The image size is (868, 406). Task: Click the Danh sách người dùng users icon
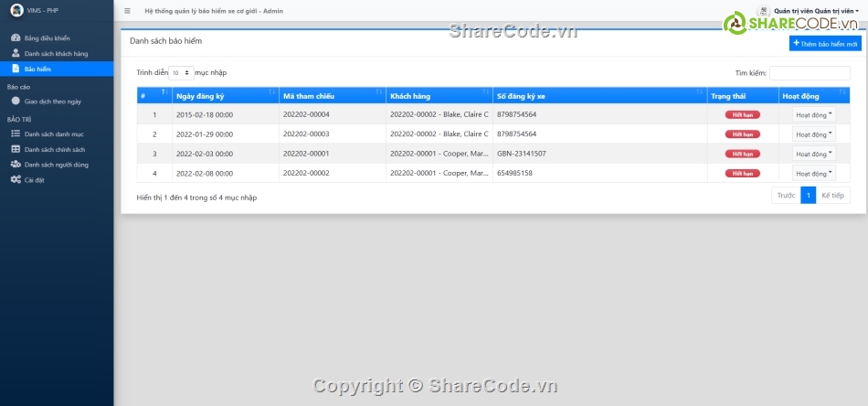click(16, 165)
